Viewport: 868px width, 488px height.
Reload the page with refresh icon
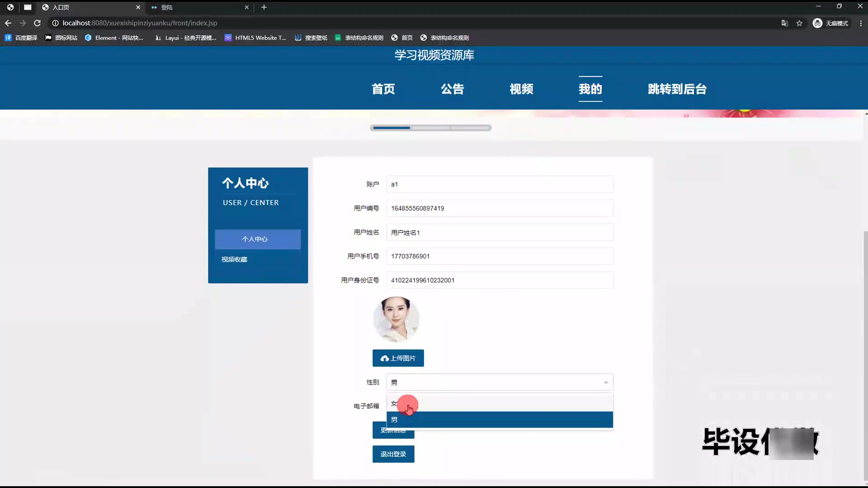(x=38, y=23)
